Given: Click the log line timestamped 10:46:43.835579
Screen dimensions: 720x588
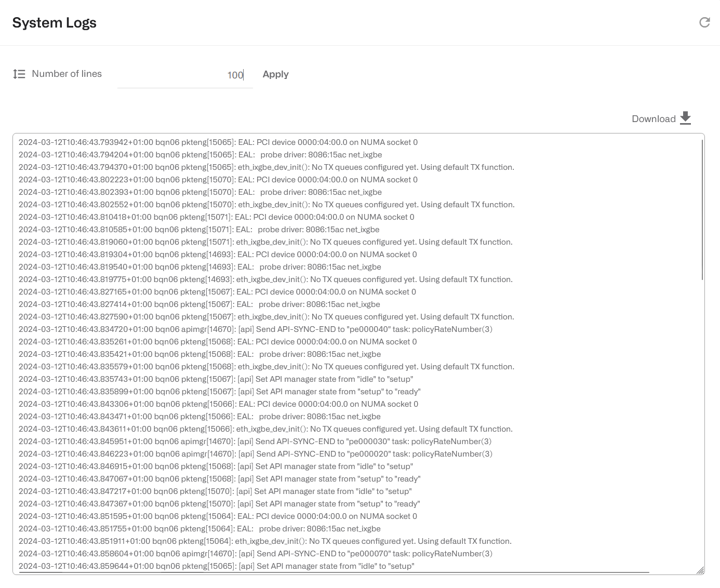Looking at the screenshot, I should point(266,367).
